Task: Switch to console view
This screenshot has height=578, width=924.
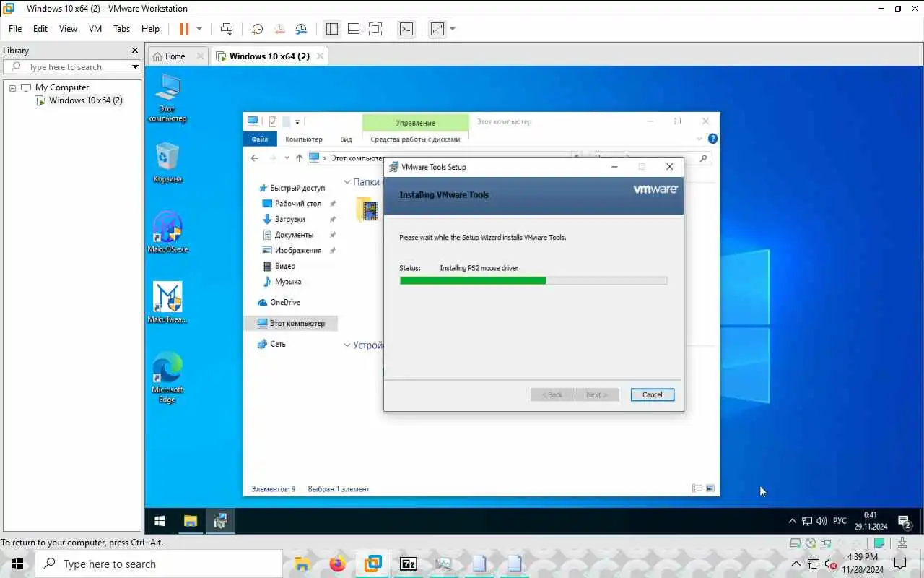Action: (406, 29)
